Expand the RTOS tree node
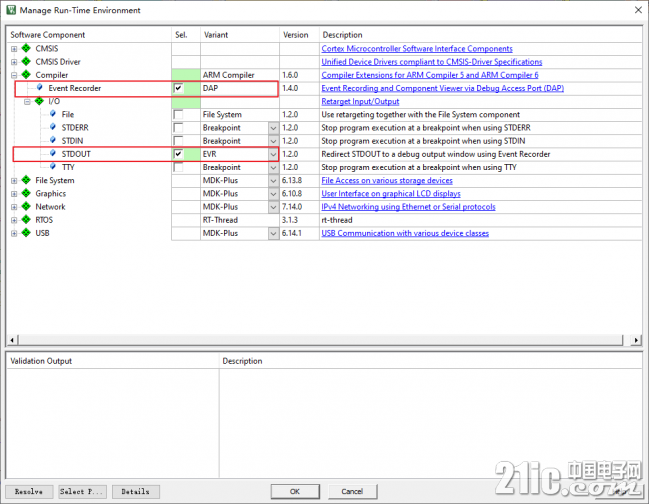 pos(14,220)
